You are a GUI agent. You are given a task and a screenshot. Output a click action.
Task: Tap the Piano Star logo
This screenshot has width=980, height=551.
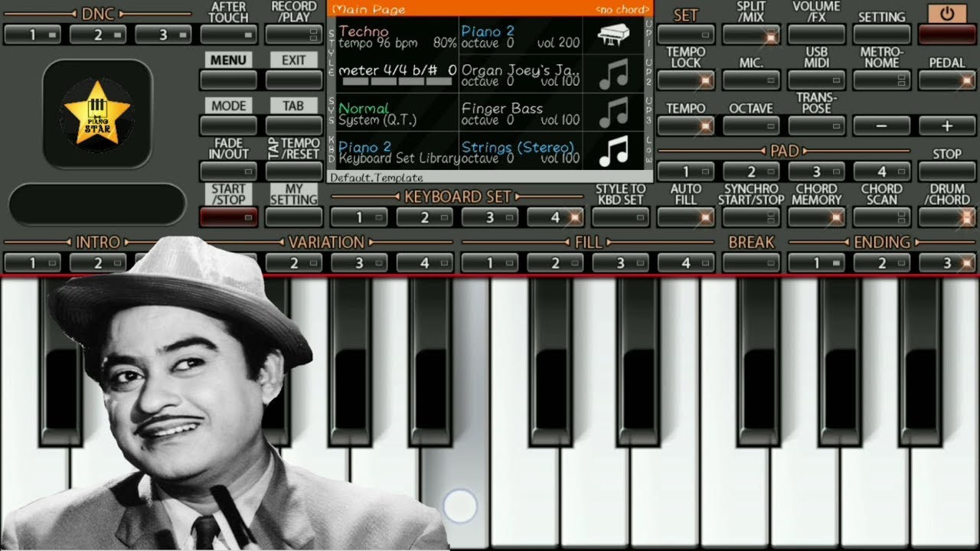97,114
